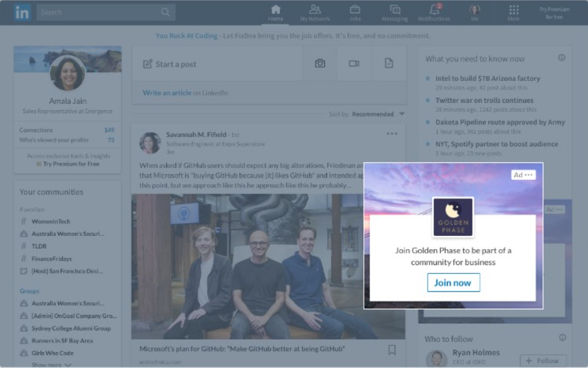Image resolution: width=588 pixels, height=368 pixels.
Task: Open the Me profile menu
Action: 474,13
